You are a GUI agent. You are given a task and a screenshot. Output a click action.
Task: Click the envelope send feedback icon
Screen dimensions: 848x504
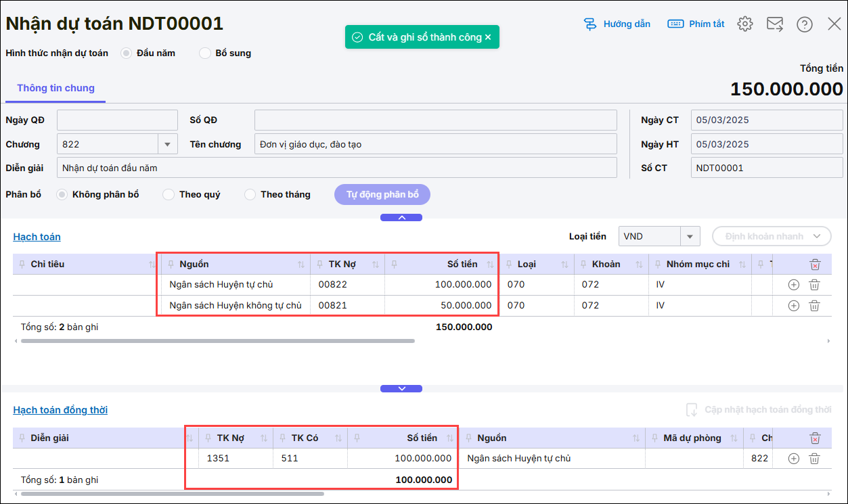tap(774, 24)
